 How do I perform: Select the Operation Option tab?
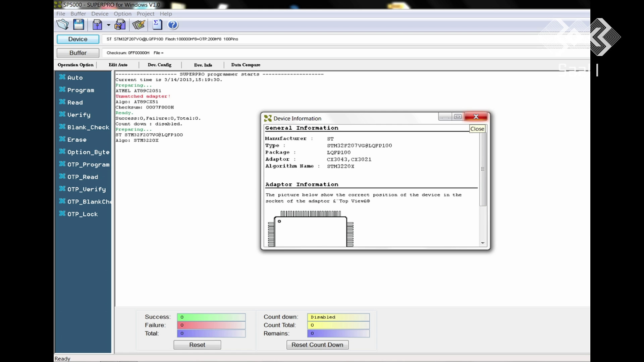[x=75, y=65]
